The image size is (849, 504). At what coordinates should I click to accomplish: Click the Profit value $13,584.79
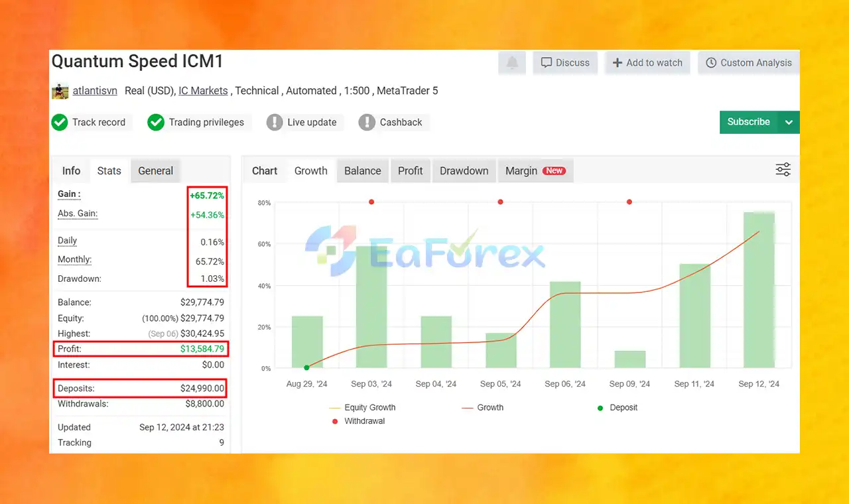[202, 349]
